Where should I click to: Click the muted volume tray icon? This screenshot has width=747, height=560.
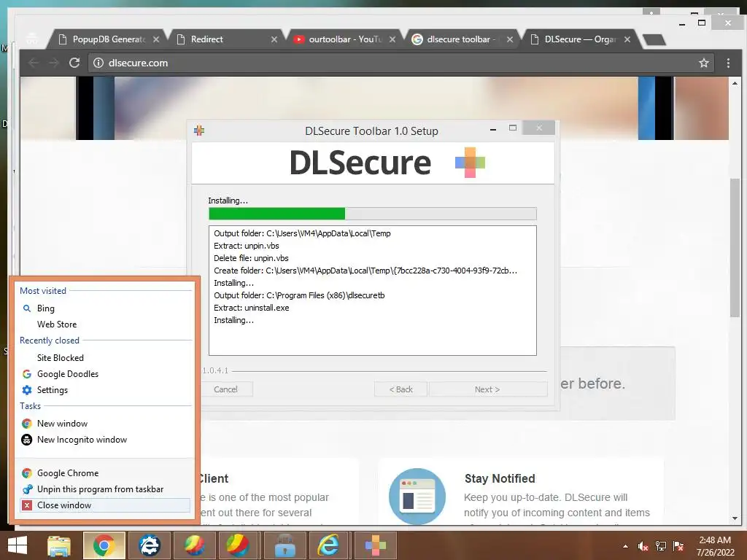click(643, 546)
